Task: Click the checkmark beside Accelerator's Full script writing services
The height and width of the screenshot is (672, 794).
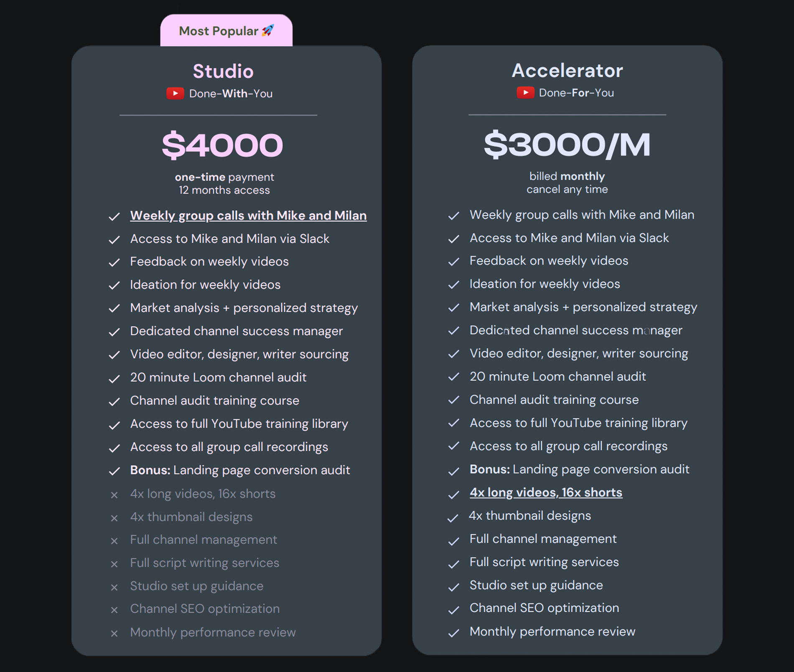Action: tap(453, 564)
